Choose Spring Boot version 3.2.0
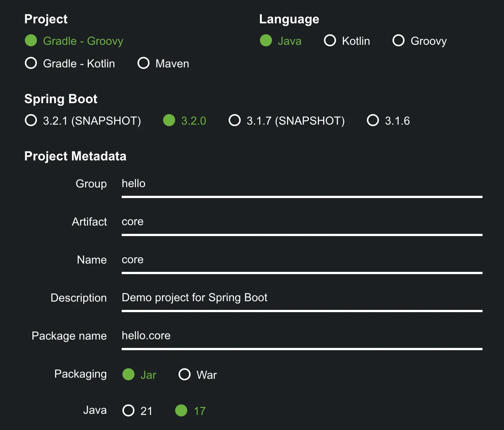Screen dimensions: 504x430 point(169,120)
